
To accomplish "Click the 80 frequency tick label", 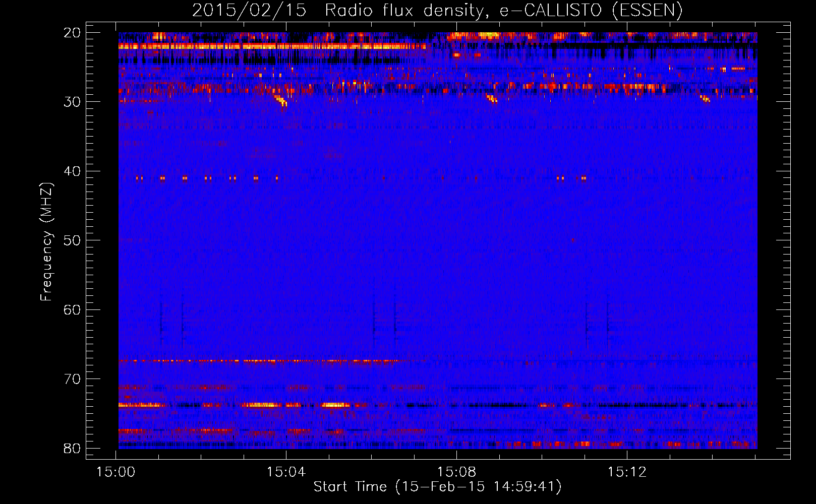I will (72, 449).
